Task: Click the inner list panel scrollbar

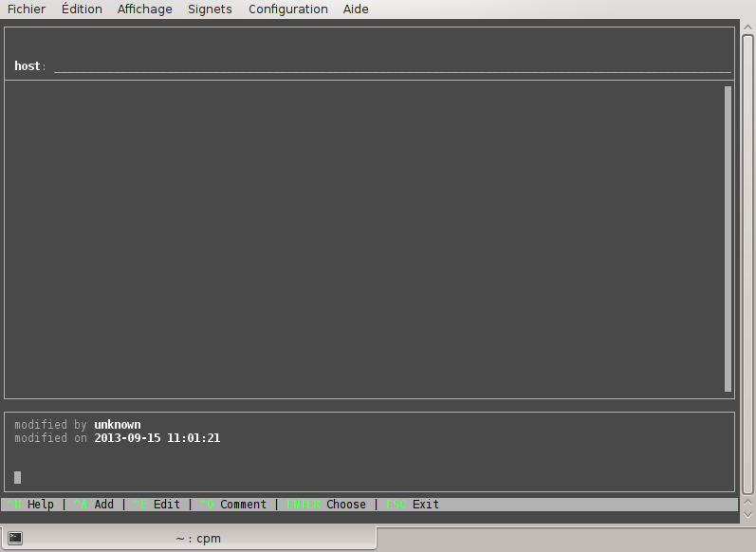Action: 728,237
